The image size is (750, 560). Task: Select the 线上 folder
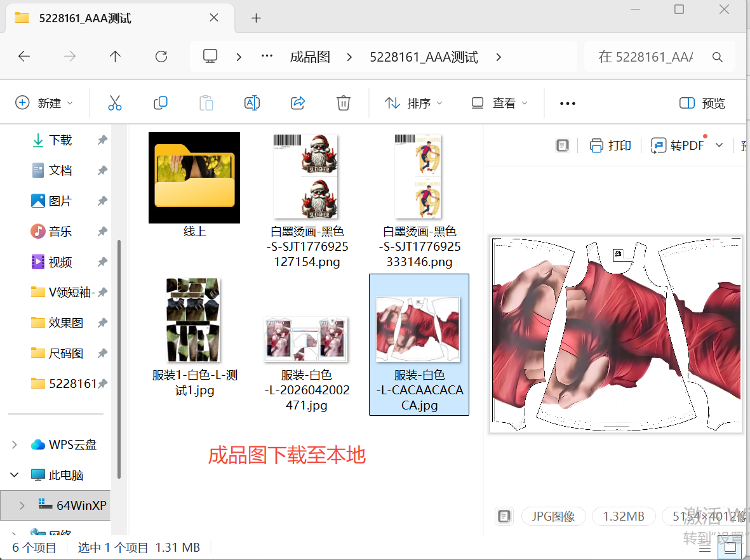tap(194, 185)
